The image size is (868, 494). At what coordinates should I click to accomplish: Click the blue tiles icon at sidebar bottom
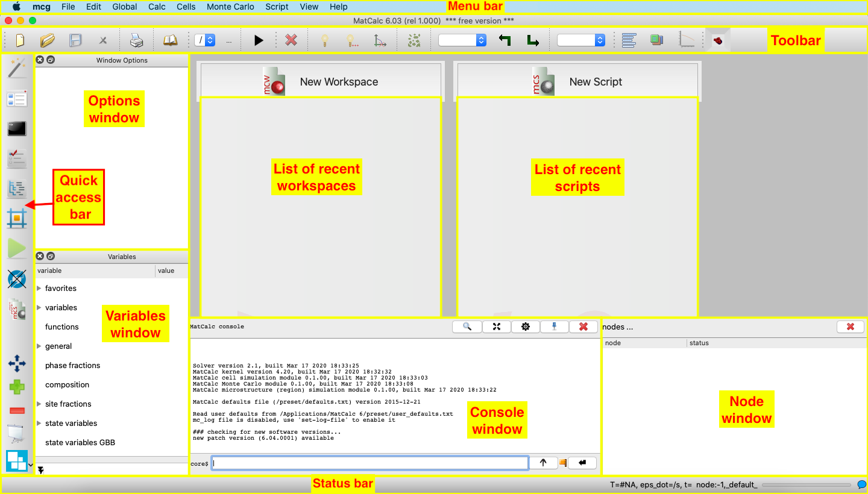(x=16, y=461)
